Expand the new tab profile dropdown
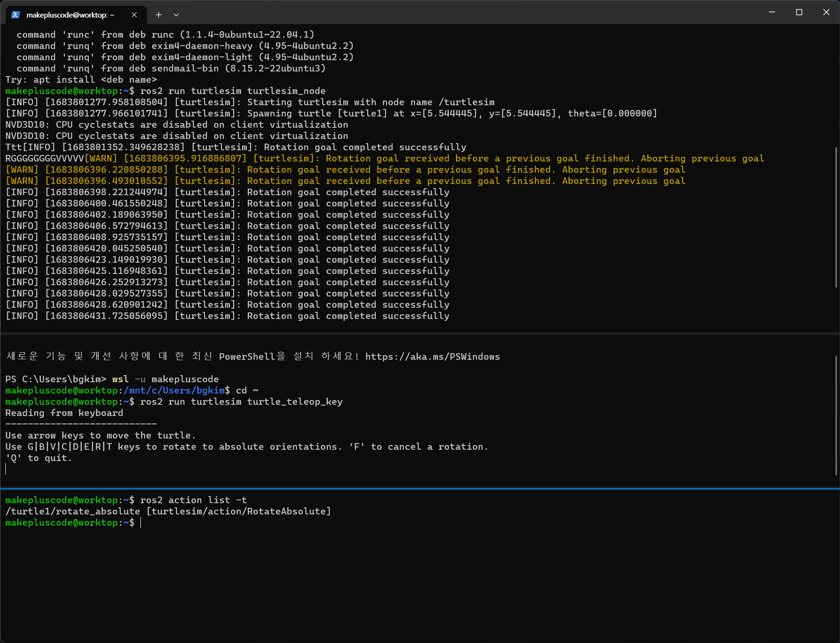This screenshot has height=643, width=840. coord(176,15)
